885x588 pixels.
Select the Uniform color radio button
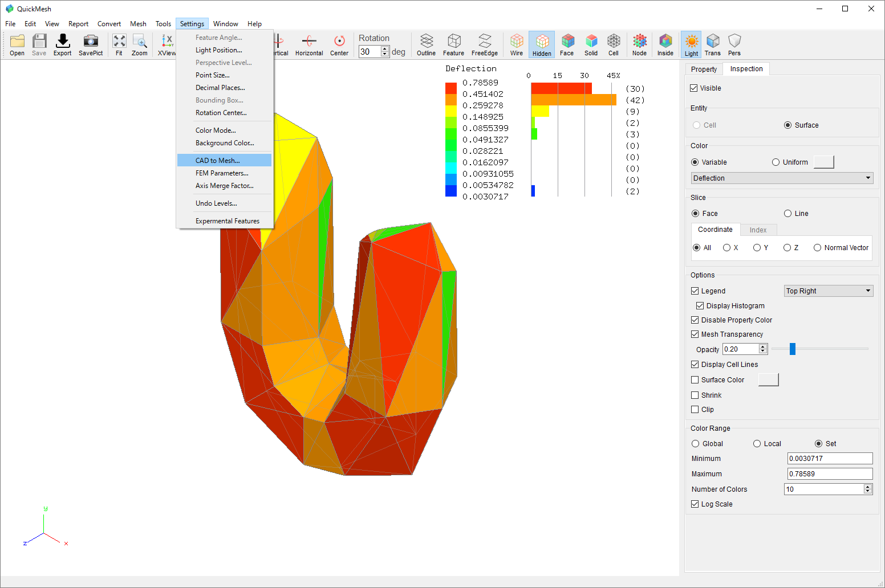click(x=776, y=162)
